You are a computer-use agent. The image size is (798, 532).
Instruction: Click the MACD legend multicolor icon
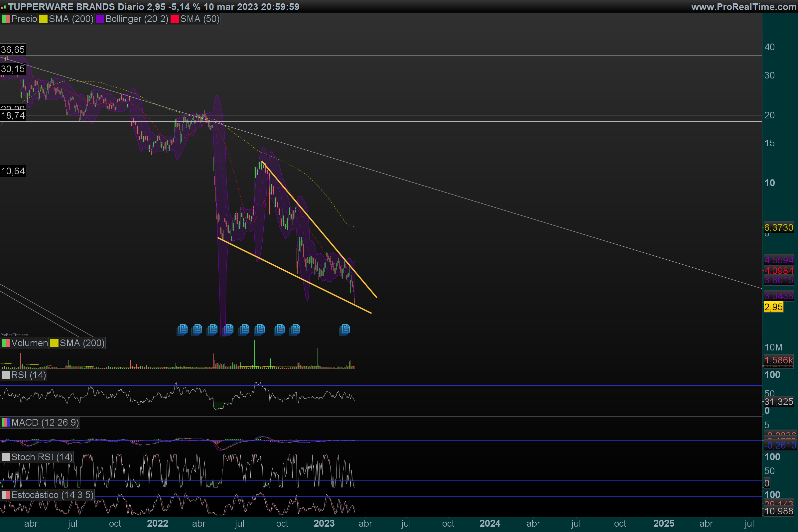pyautogui.click(x=6, y=423)
